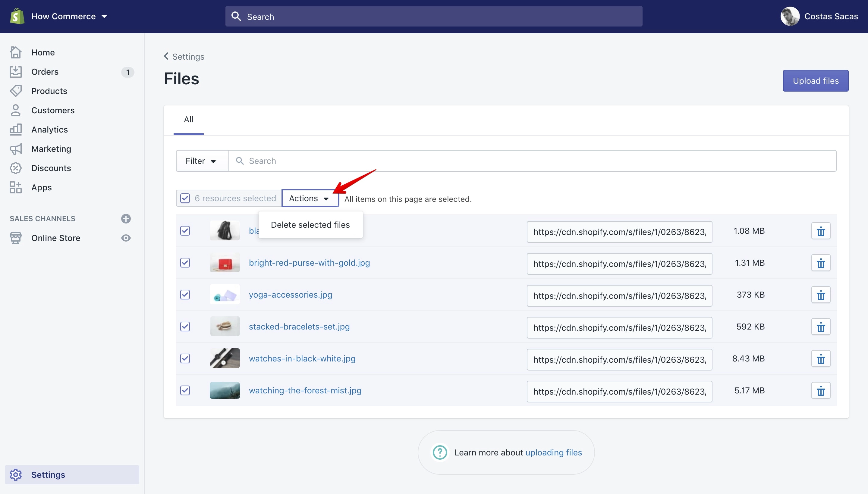Image resolution: width=868 pixels, height=494 pixels.
Task: Click the Settings gear icon
Action: (x=16, y=475)
